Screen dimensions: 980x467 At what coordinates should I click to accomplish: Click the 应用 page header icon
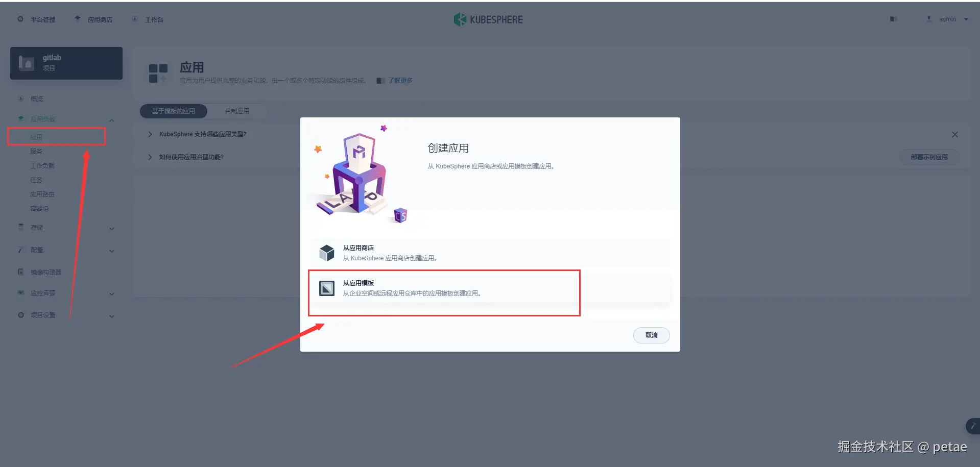158,73
